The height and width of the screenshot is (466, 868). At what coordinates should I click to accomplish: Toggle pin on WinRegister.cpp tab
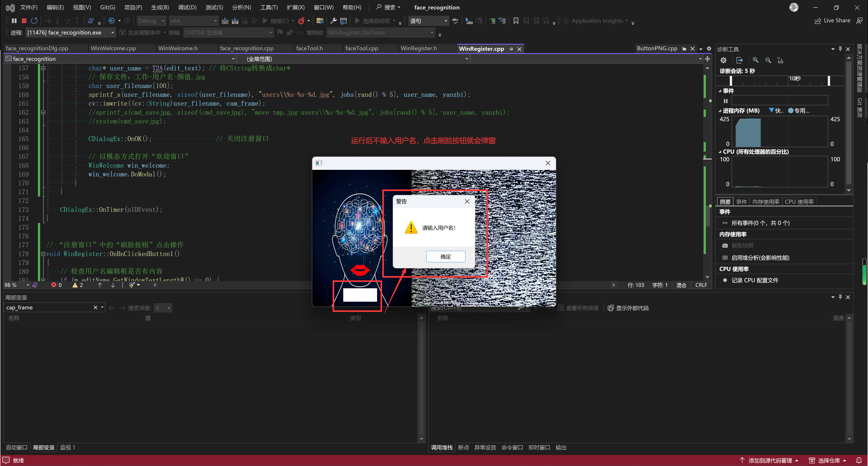pyautogui.click(x=511, y=49)
